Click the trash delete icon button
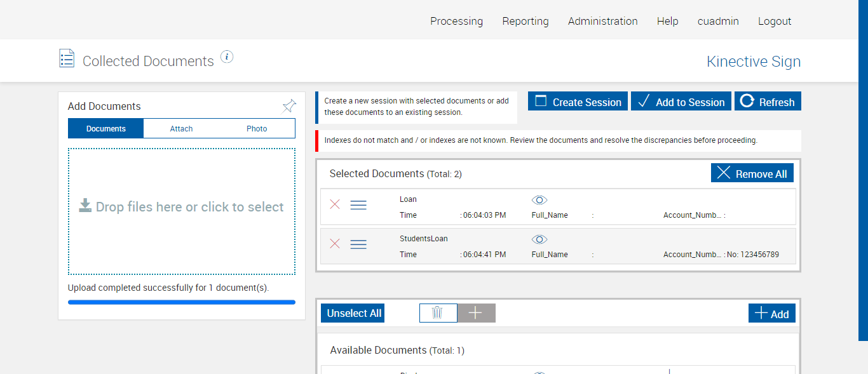The height and width of the screenshot is (374, 868). point(438,313)
